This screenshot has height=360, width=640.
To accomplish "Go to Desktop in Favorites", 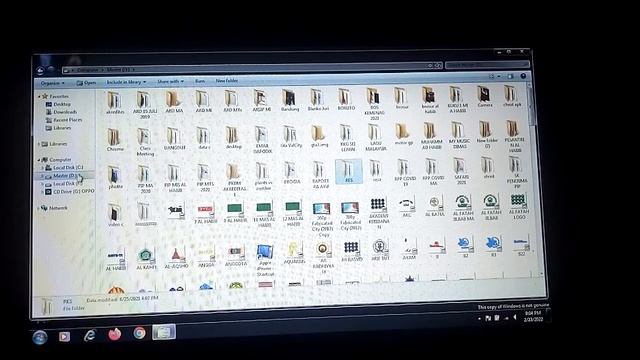I will click(x=58, y=104).
